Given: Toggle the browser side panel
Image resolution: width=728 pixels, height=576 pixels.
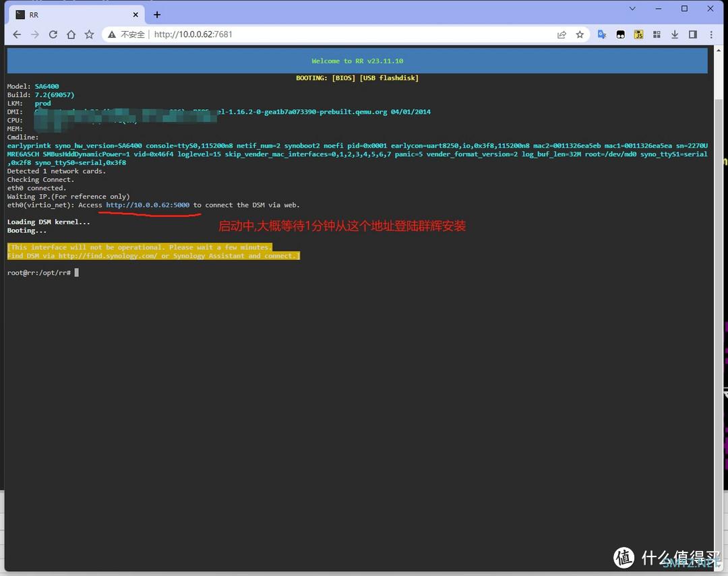Looking at the screenshot, I should (x=693, y=34).
